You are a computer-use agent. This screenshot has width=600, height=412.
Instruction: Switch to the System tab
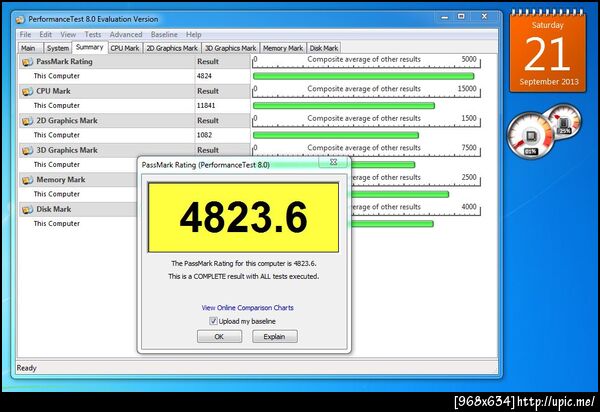pyautogui.click(x=58, y=48)
